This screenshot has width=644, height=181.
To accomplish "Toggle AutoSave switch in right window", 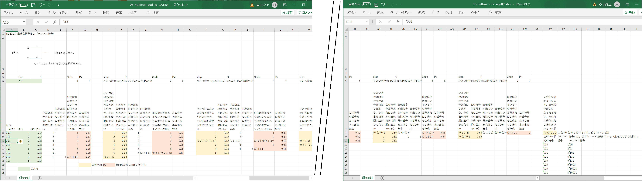I will click(x=366, y=4).
